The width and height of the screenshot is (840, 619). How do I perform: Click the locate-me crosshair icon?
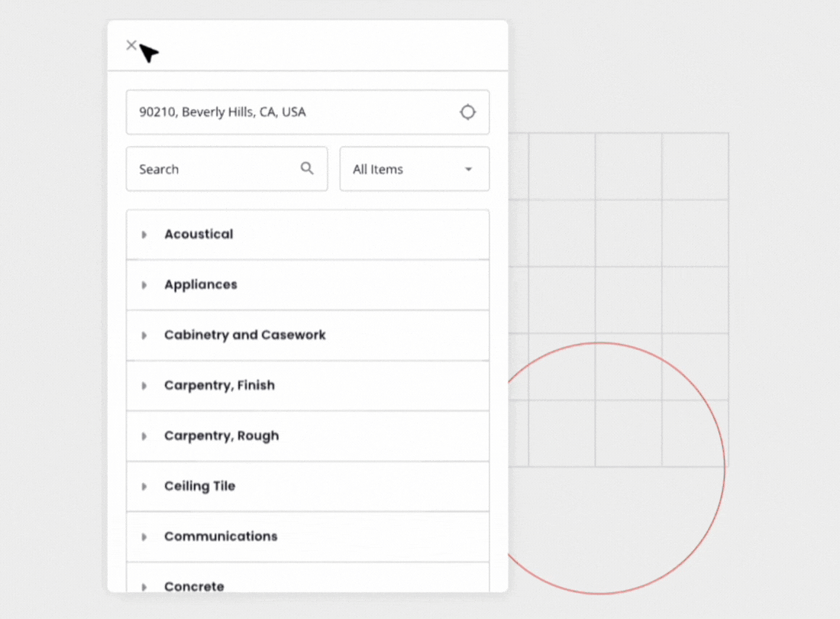tap(467, 112)
